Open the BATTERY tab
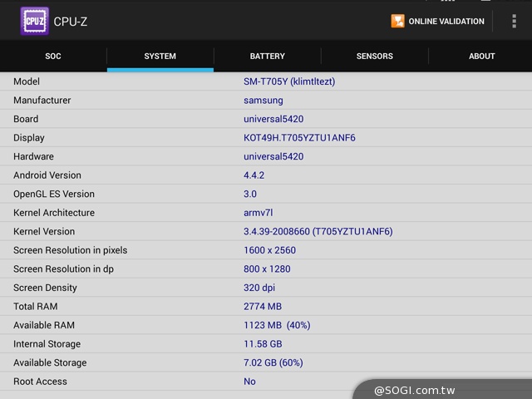 pyautogui.click(x=267, y=57)
